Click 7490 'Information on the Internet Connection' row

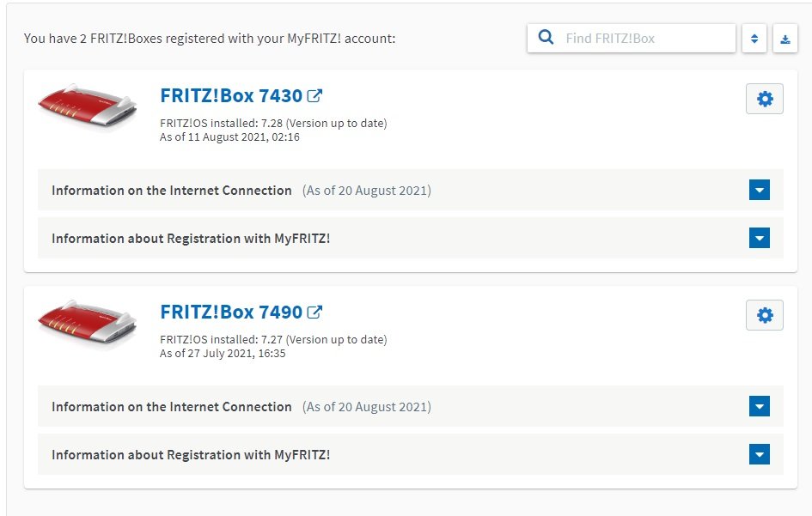[x=410, y=406]
